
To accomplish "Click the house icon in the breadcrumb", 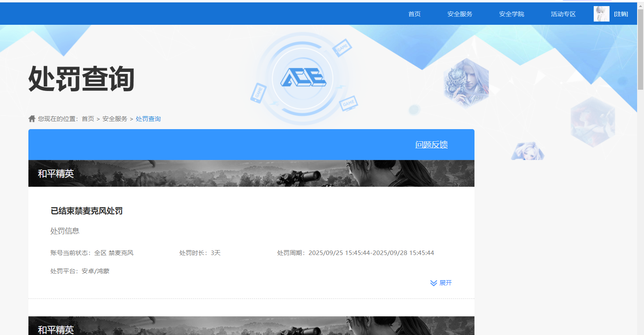I will coord(32,119).
